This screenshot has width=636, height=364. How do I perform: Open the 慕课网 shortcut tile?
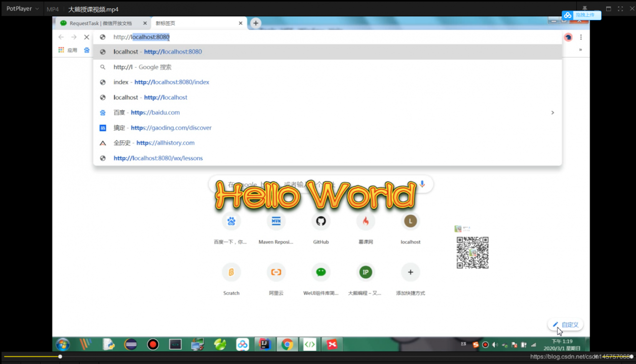pos(366,229)
